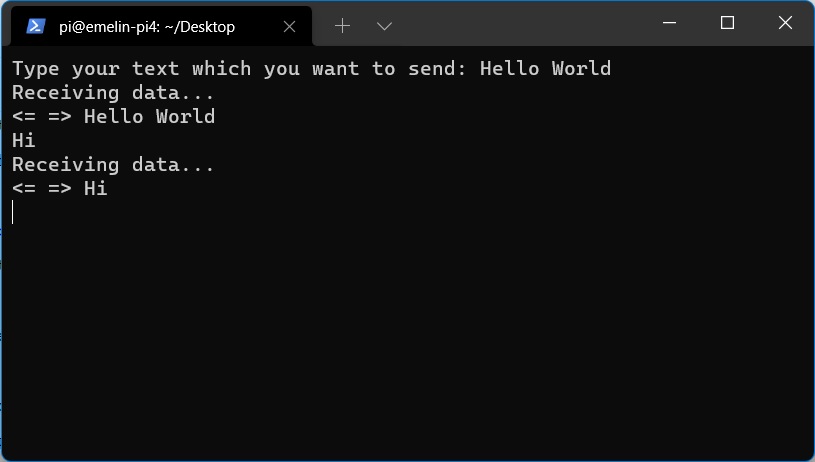815x462 pixels.
Task: Click 'Hello World' at end of first line
Action: [x=545, y=69]
